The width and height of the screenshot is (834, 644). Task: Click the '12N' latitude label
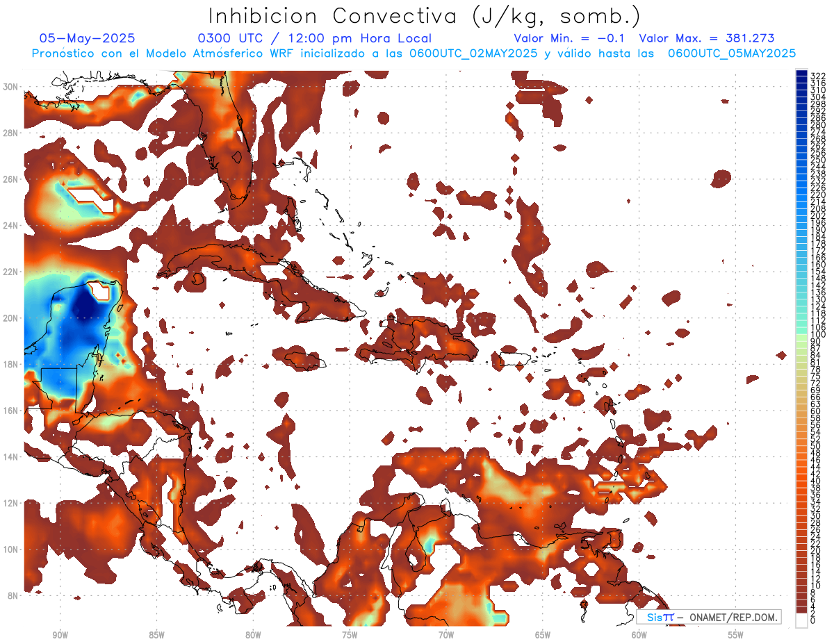coord(11,503)
